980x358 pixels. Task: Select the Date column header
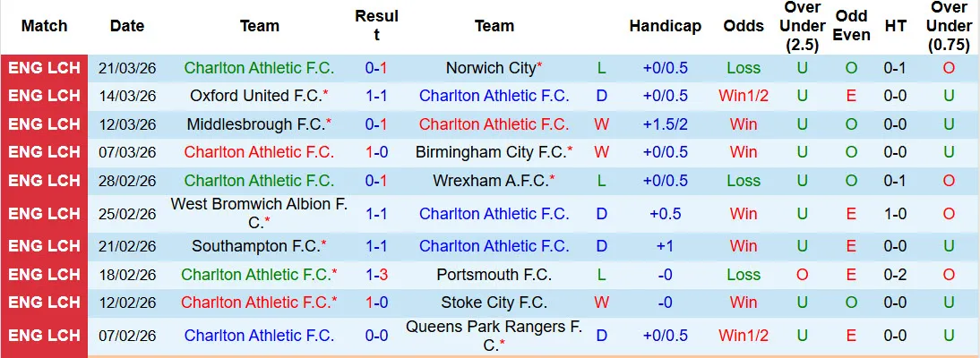127,26
